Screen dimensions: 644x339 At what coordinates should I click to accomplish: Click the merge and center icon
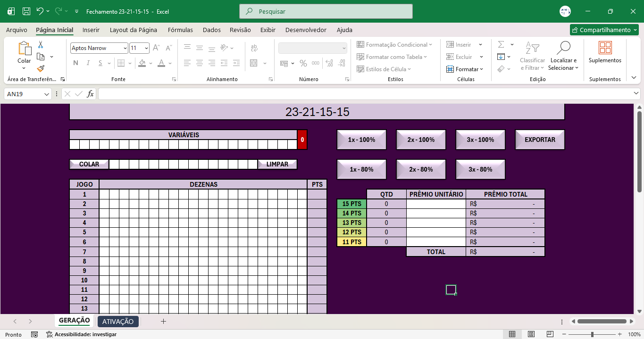coord(254,63)
